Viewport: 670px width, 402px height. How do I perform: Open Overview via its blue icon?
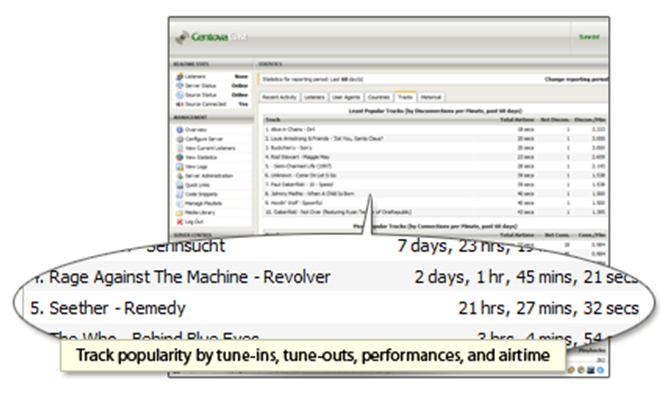tap(180, 129)
